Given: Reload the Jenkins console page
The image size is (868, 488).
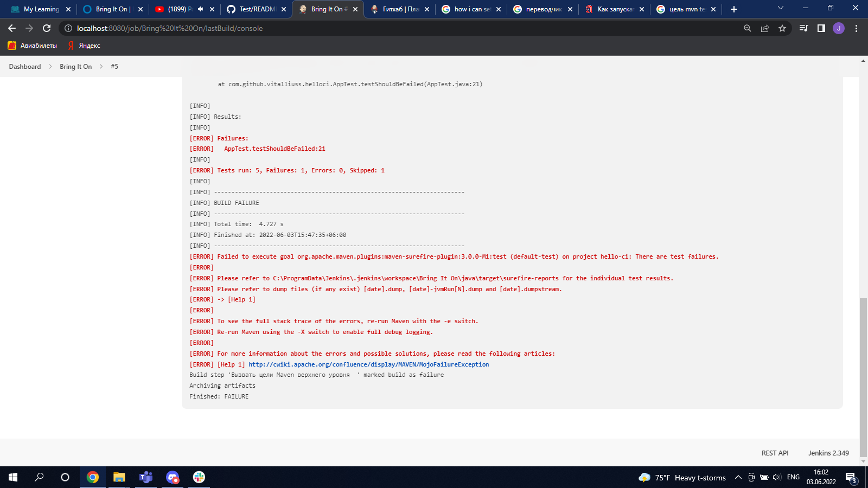Looking at the screenshot, I should 47,28.
